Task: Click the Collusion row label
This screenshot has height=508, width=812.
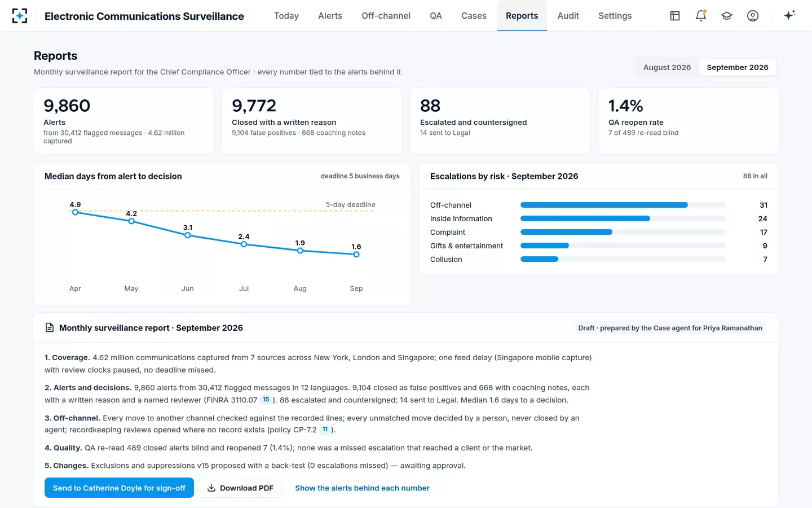Action: [446, 259]
